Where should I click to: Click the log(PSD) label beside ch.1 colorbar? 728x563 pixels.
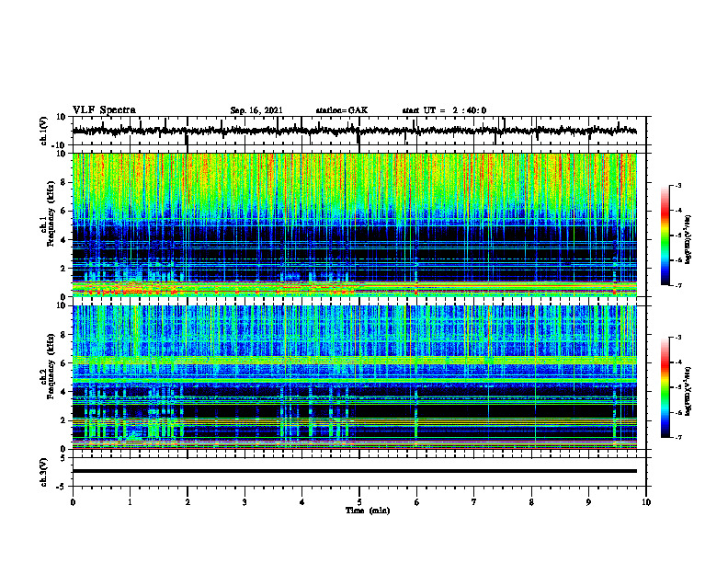point(688,240)
